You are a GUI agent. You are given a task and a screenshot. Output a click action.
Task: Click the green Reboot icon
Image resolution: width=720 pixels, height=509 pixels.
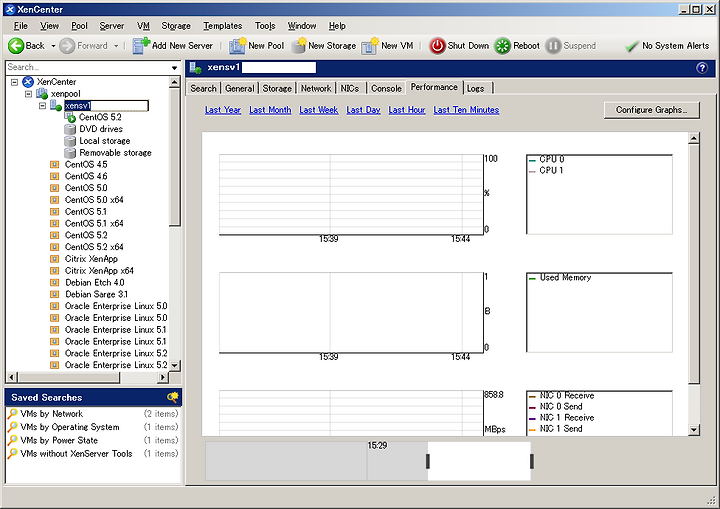503,45
